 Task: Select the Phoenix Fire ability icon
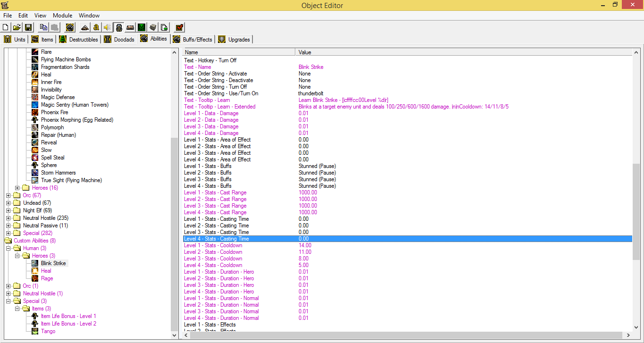coord(35,112)
